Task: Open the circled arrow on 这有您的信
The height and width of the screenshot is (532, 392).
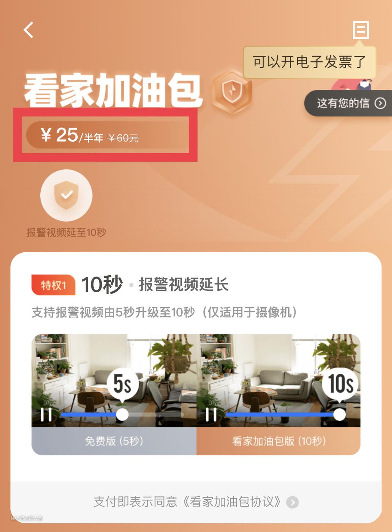Action: [x=380, y=103]
